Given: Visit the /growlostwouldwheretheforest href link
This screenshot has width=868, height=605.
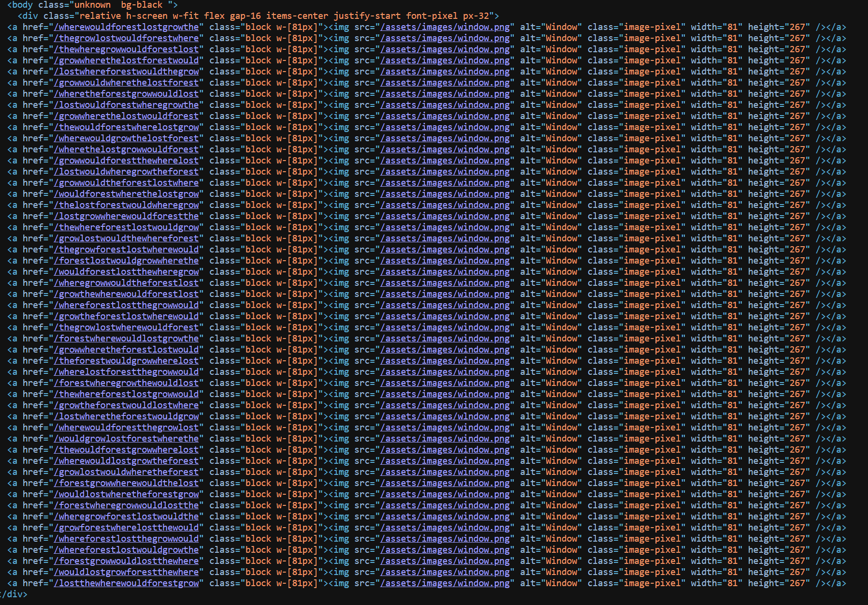Looking at the screenshot, I should click(126, 472).
